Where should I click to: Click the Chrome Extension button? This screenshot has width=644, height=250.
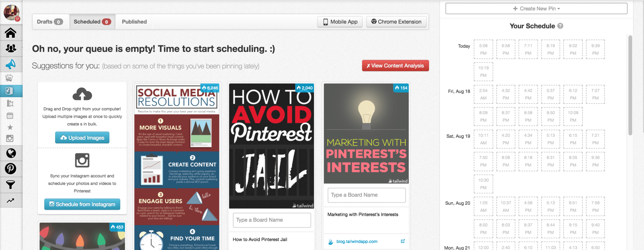click(396, 22)
